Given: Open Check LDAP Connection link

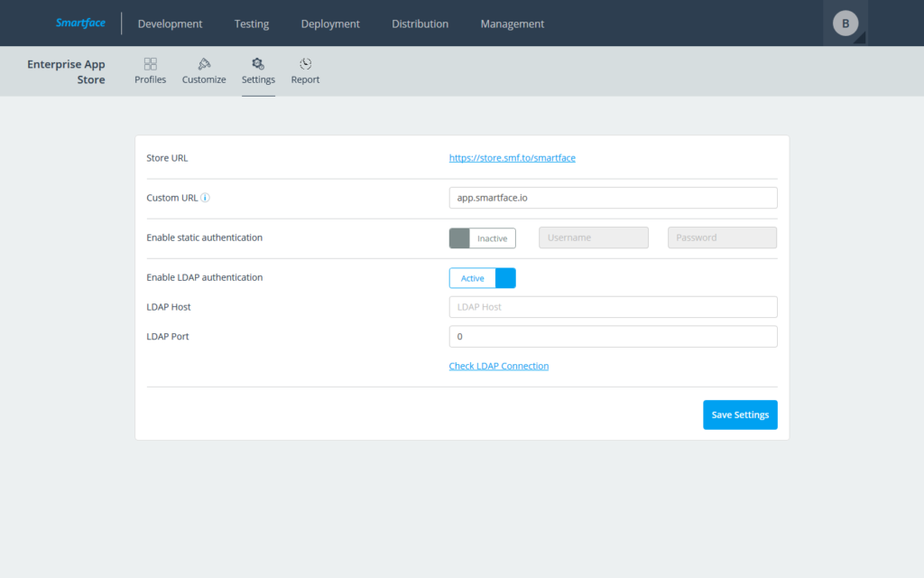Looking at the screenshot, I should point(499,366).
